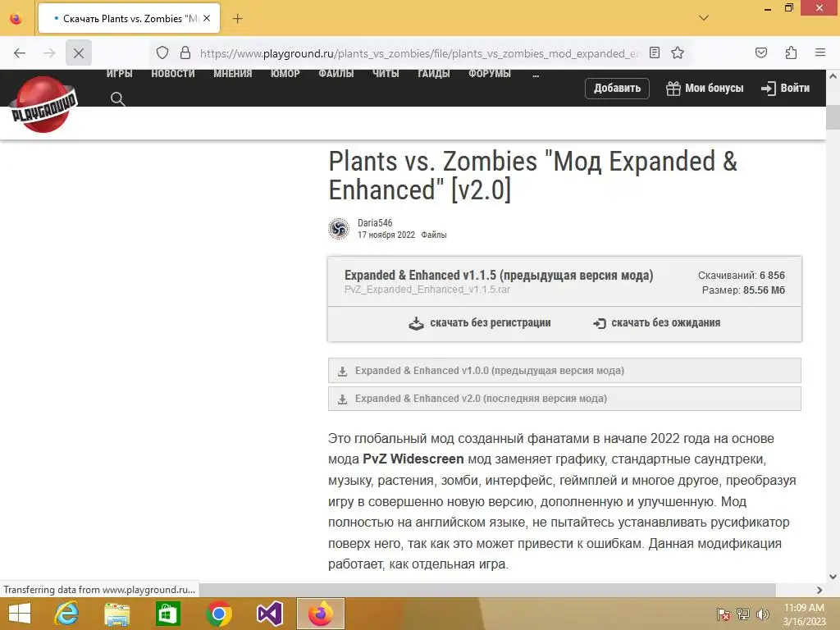Click the page title heading text
Screen dimensions: 840x630
pos(532,176)
